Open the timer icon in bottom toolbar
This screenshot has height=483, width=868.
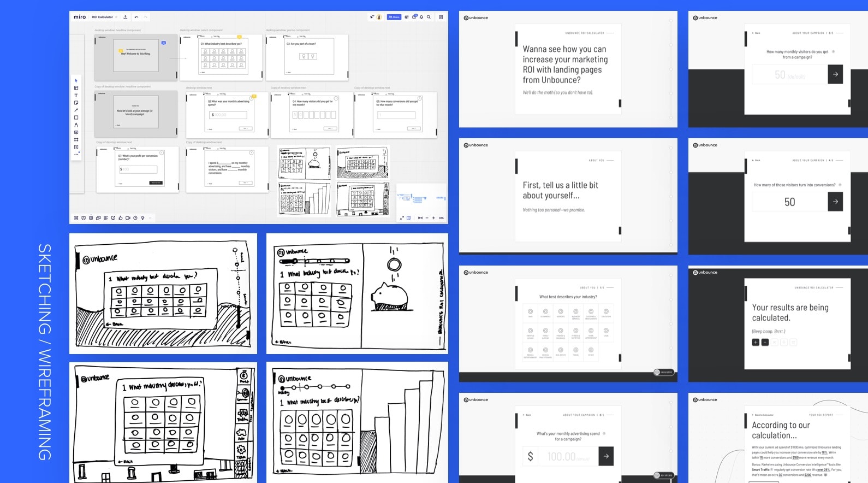coord(135,217)
